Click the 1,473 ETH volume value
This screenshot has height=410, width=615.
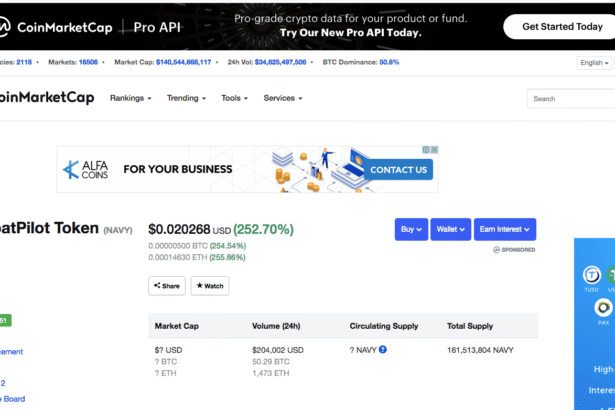point(271,373)
